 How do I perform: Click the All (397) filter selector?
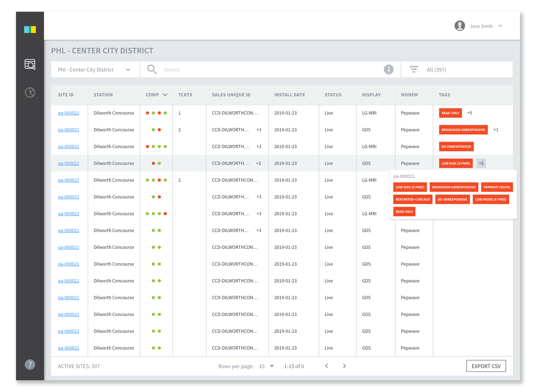point(436,70)
